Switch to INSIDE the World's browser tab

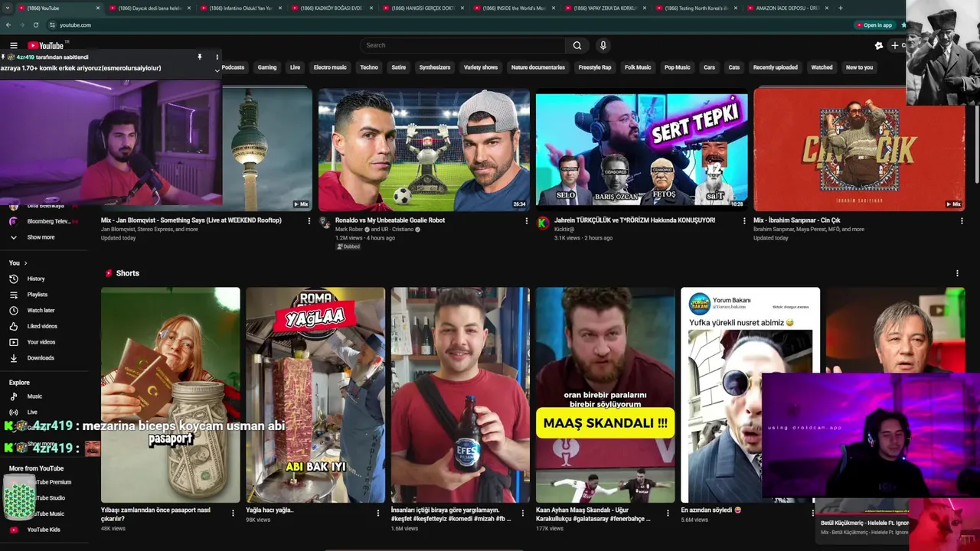pyautogui.click(x=514, y=8)
